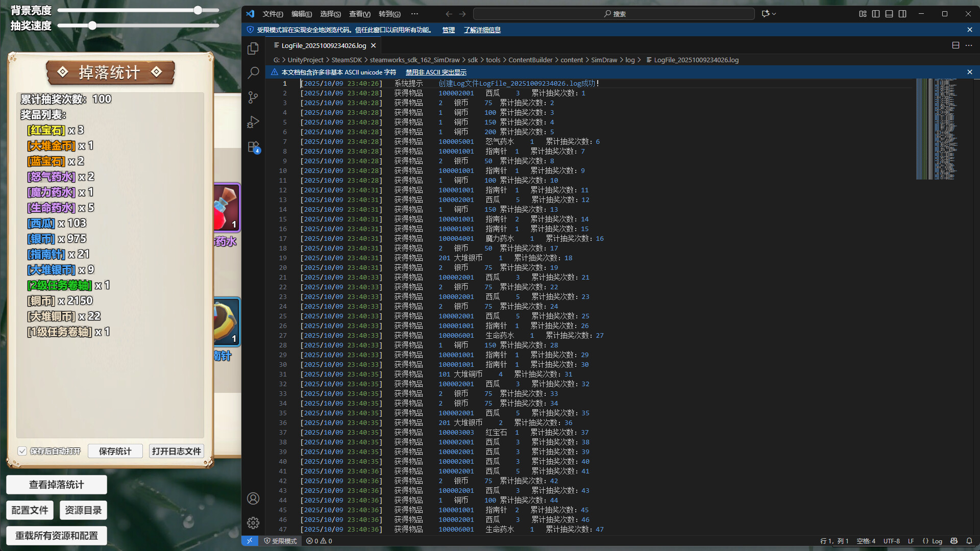Click 受限模式 in the status bar
Screen dimensions: 980x551
click(x=280, y=541)
